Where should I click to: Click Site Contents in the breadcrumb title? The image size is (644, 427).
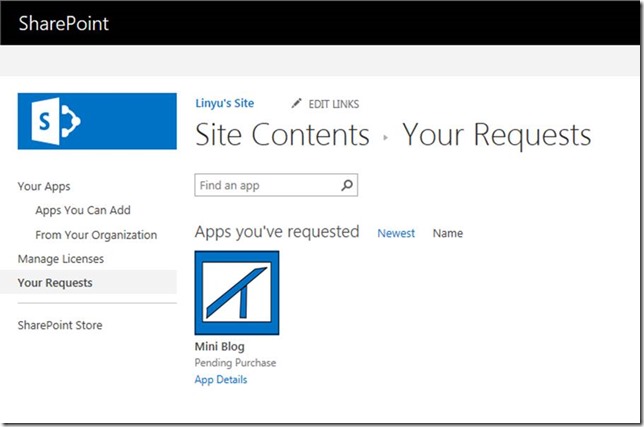(x=283, y=135)
